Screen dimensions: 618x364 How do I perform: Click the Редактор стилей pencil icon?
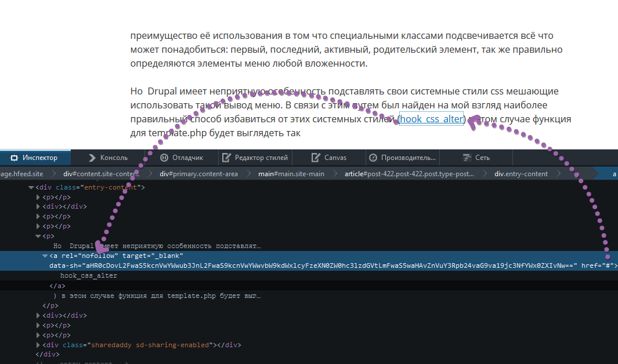(226, 158)
